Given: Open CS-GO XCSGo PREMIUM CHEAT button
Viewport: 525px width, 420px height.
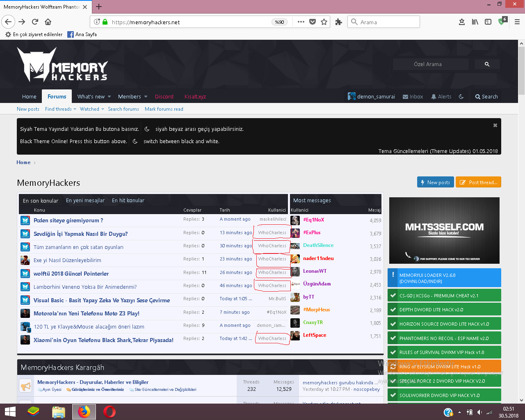Looking at the screenshot, I should click(444, 295).
